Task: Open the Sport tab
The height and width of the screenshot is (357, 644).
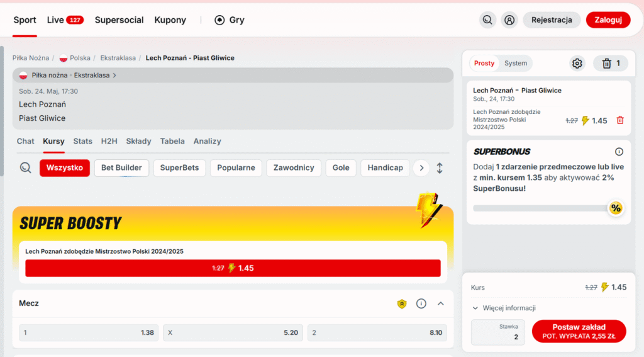Action: 25,20
